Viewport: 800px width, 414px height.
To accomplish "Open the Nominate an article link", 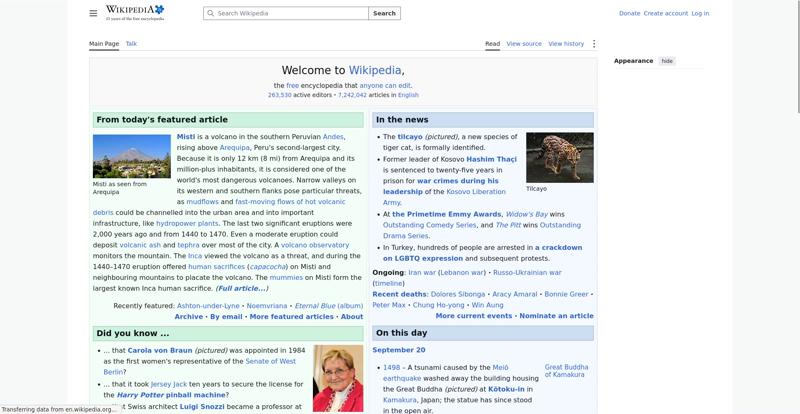I will click(557, 316).
